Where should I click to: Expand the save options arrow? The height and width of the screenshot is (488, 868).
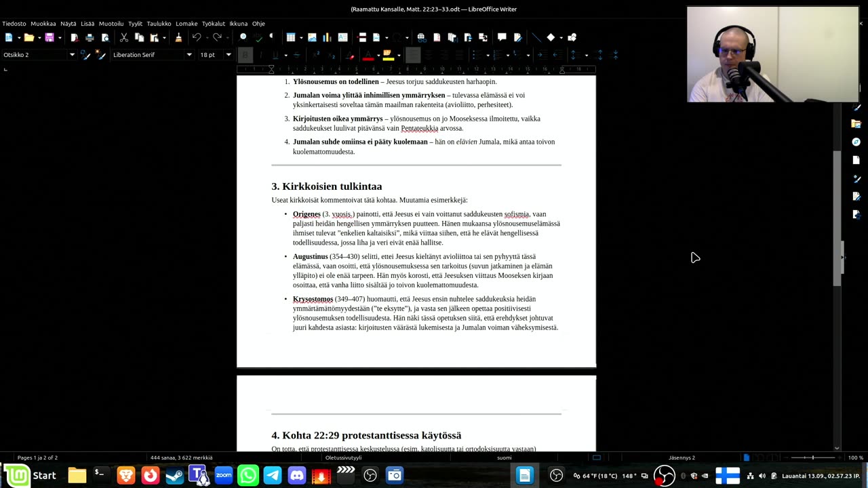[x=60, y=37]
